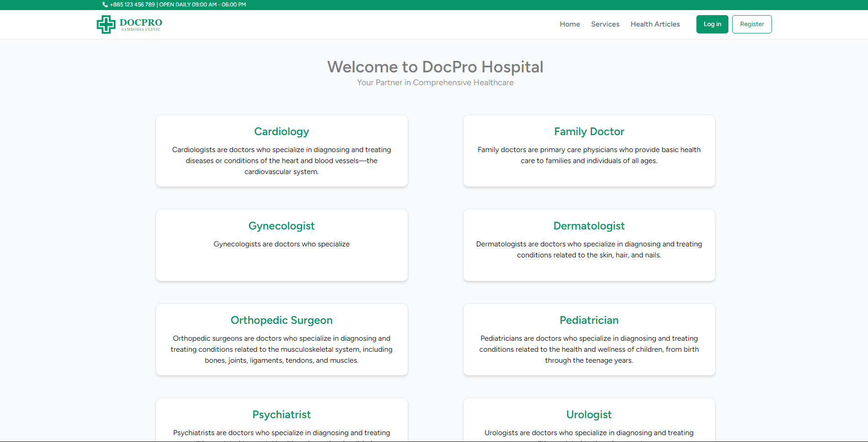Viewport: 868px width, 442px height.
Task: Click the Gynecologist card title
Action: (x=281, y=226)
